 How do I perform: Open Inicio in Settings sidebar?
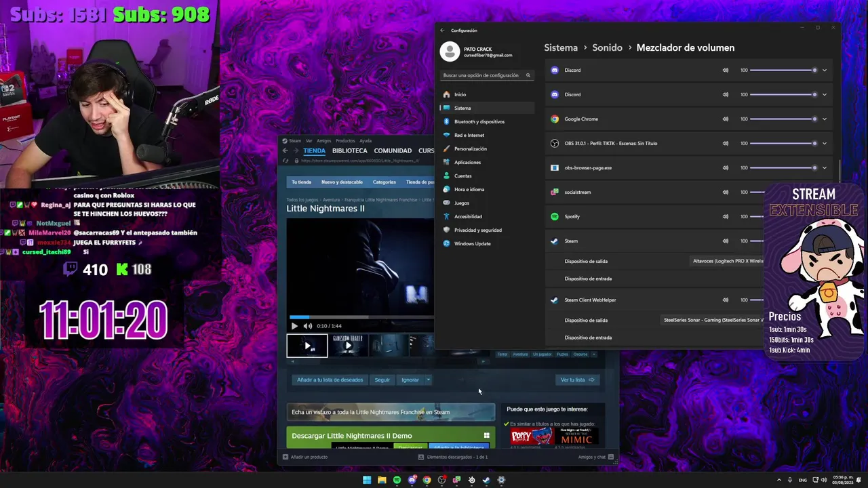(x=487, y=94)
